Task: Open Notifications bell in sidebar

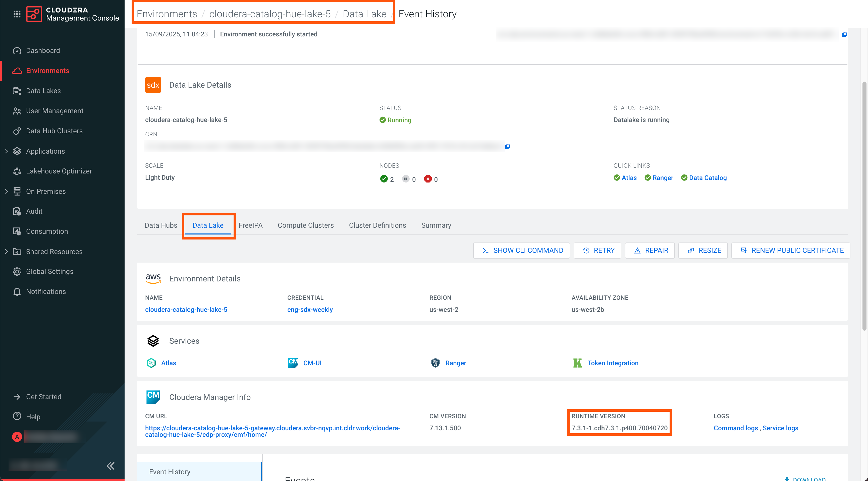Action: (17, 292)
